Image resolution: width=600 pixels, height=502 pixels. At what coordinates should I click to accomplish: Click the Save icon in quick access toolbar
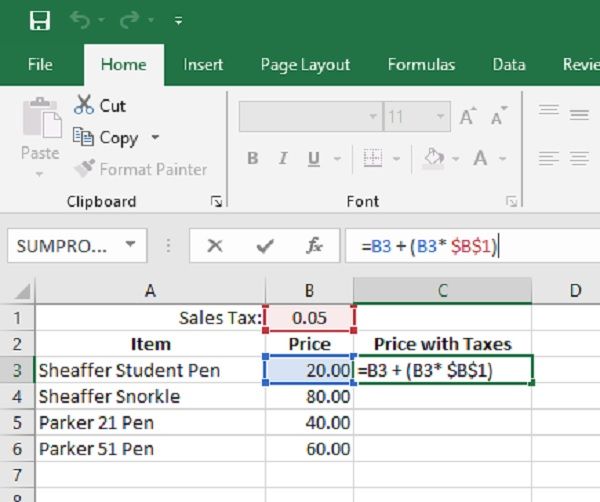(40, 20)
